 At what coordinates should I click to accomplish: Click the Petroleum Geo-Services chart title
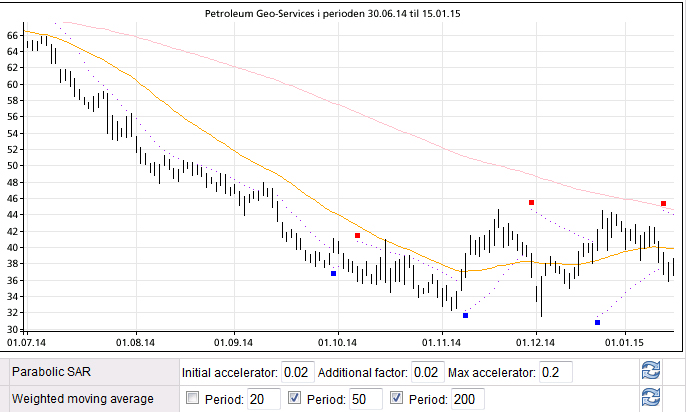339,15
